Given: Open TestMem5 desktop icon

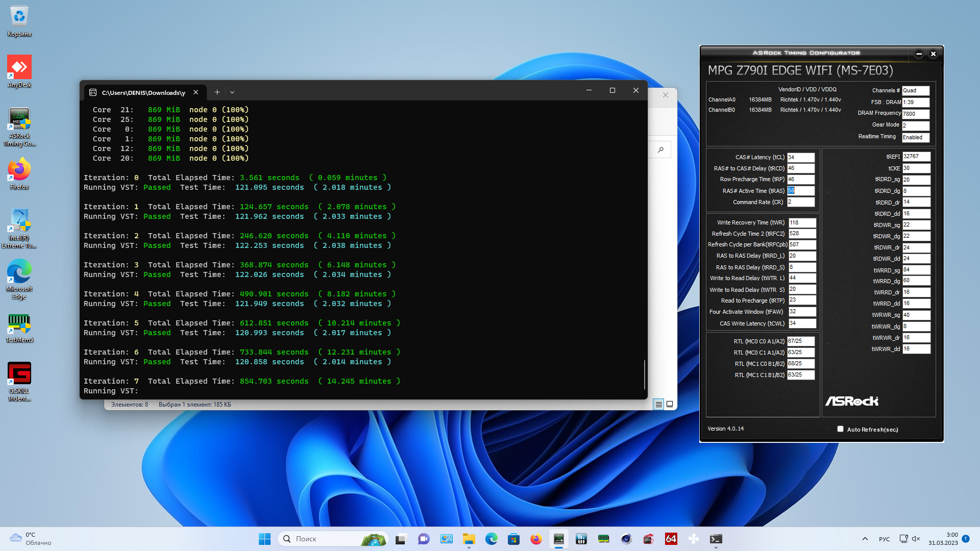Looking at the screenshot, I should click(x=19, y=324).
